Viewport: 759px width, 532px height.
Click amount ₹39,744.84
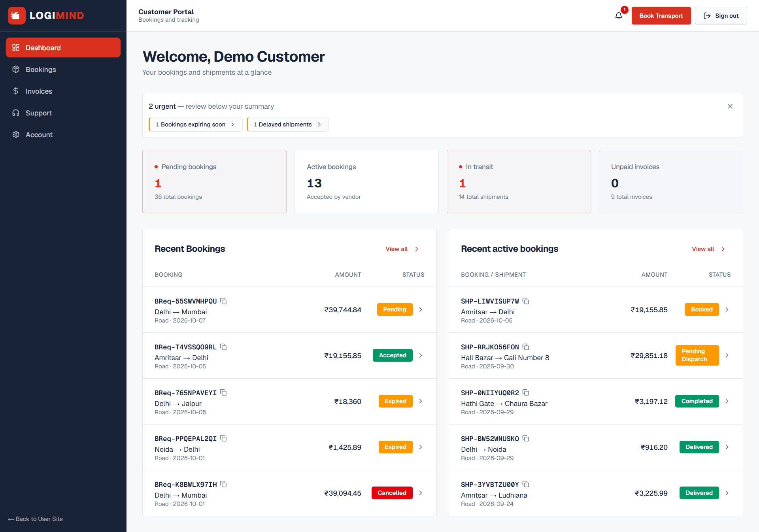coord(343,310)
